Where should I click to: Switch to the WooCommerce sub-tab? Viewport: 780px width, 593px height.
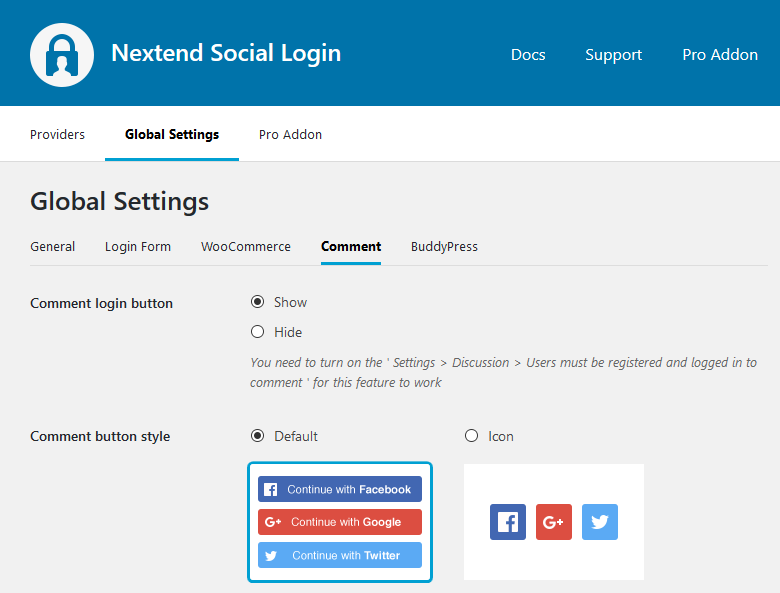[246, 246]
